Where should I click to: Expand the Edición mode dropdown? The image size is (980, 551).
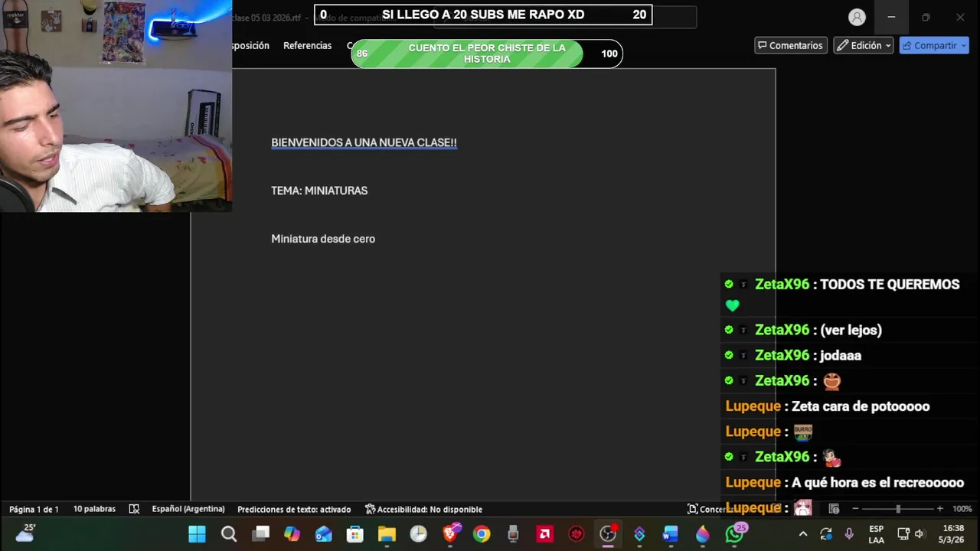(x=864, y=45)
